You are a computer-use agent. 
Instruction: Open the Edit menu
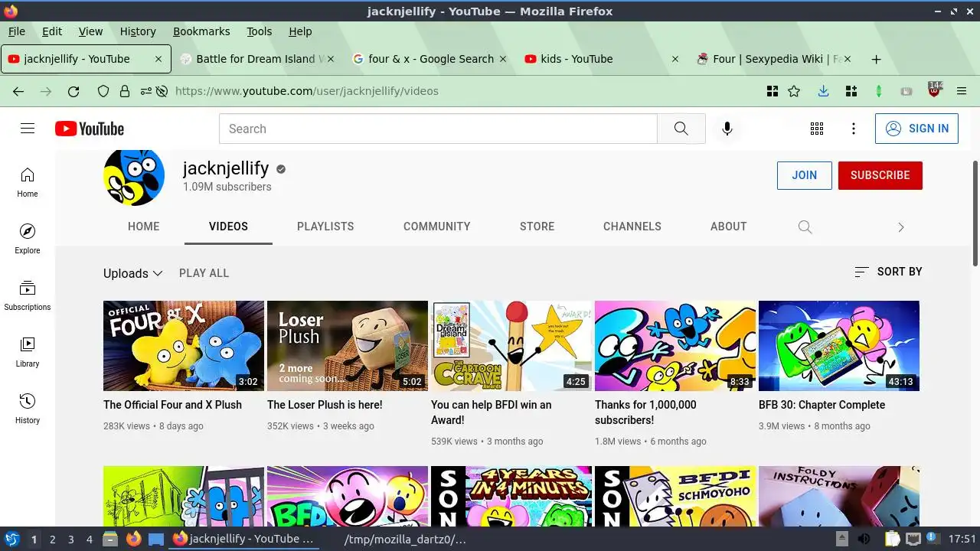click(x=52, y=31)
